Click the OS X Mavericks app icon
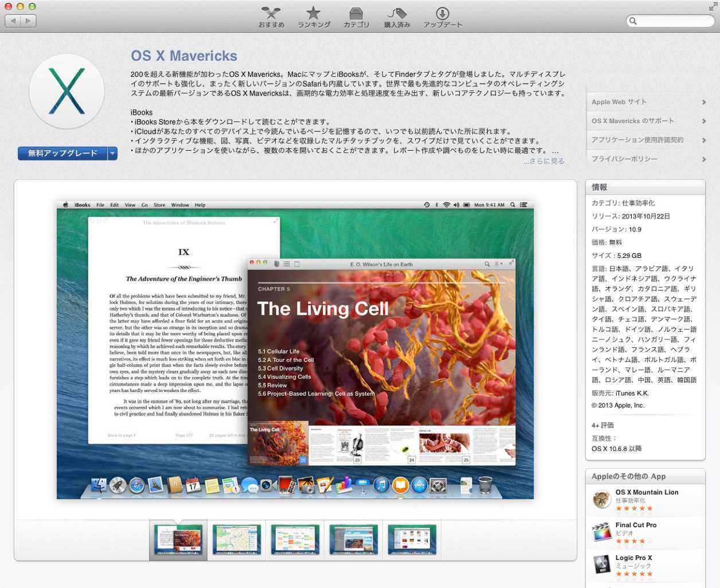 click(67, 91)
